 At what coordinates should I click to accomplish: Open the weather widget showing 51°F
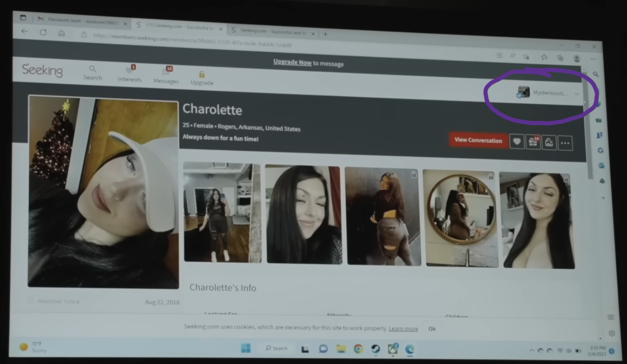pos(33,347)
